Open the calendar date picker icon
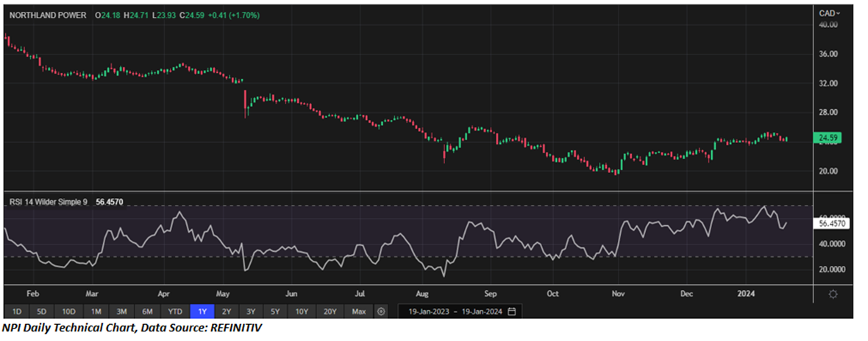The image size is (868, 341). click(x=511, y=311)
